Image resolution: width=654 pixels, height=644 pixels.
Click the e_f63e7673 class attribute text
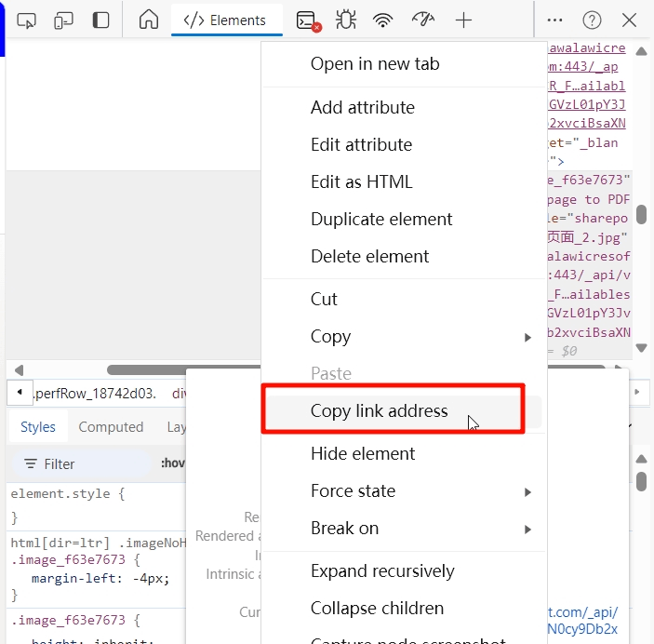tap(589, 180)
